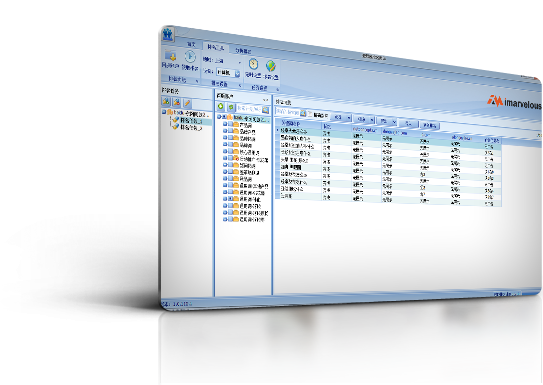The image size is (543, 385).
Task: Click the globe with pencil ribbon icon
Action: [271, 66]
